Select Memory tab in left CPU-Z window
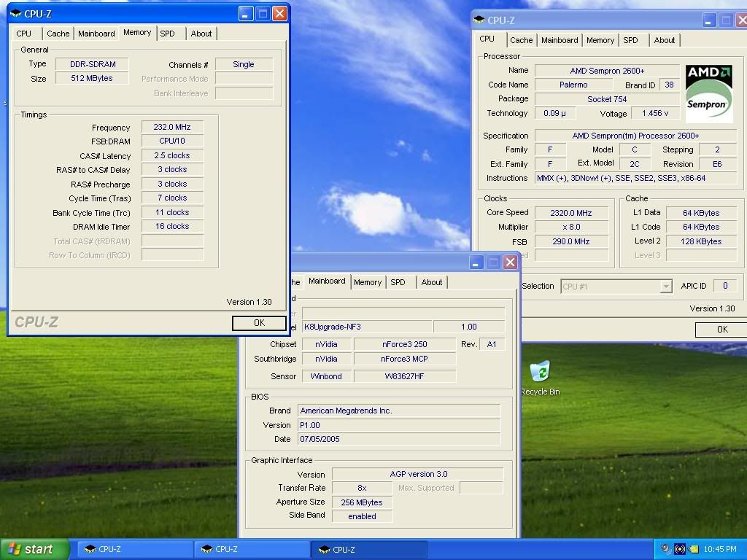The height and width of the screenshot is (560, 747). coord(137,32)
